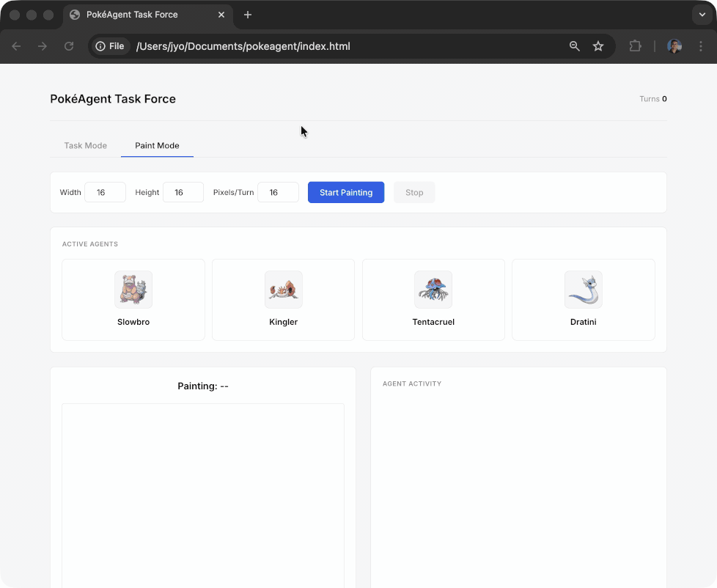The image size is (717, 588).
Task: Click the Slowbro agent sprite icon
Action: tap(133, 290)
